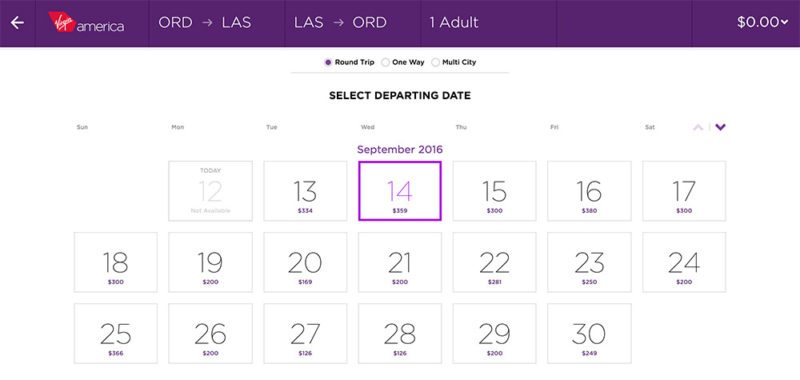
Task: Click the back arrow icon
Action: point(17,23)
